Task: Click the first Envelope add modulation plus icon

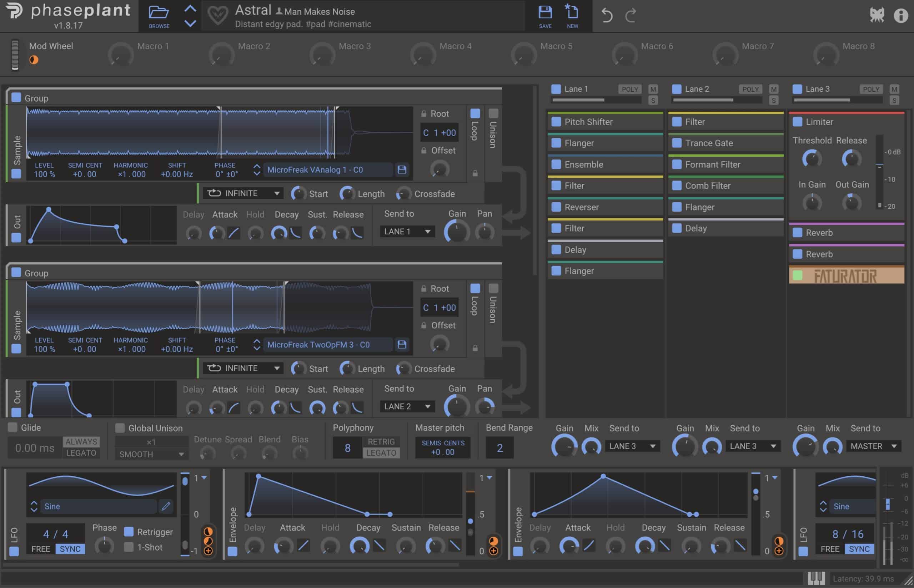Action: tap(493, 551)
